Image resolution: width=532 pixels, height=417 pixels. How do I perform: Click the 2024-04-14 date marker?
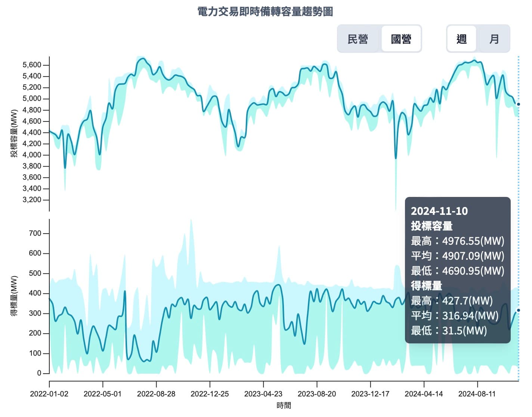coord(424,394)
